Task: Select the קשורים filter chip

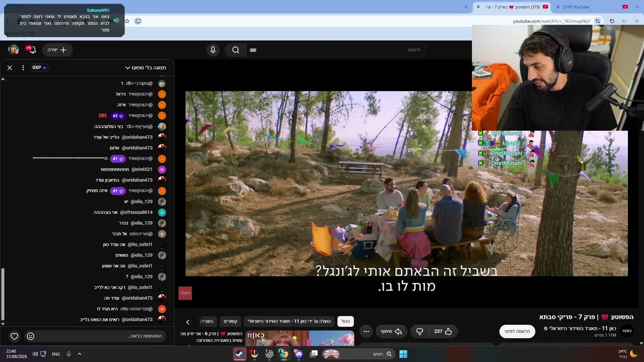Action: [230, 321]
